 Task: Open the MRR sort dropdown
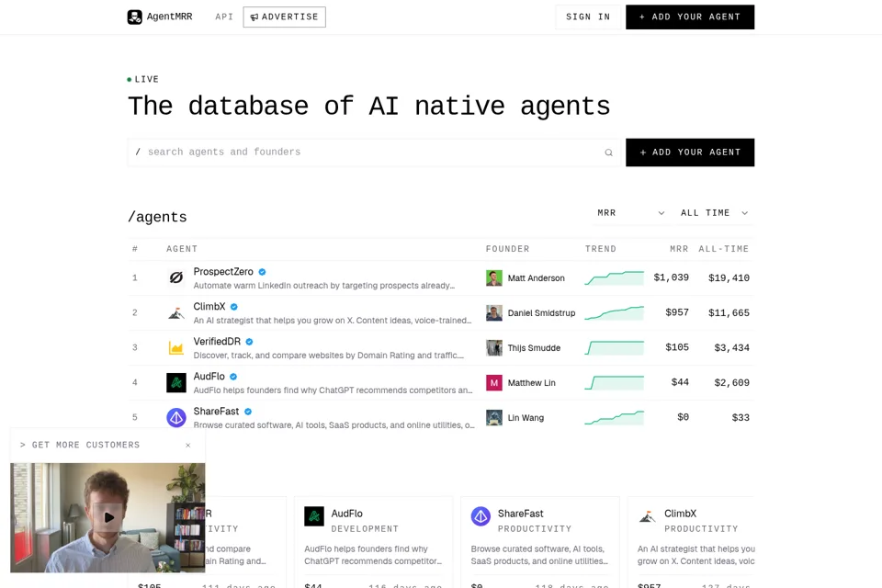(x=630, y=213)
